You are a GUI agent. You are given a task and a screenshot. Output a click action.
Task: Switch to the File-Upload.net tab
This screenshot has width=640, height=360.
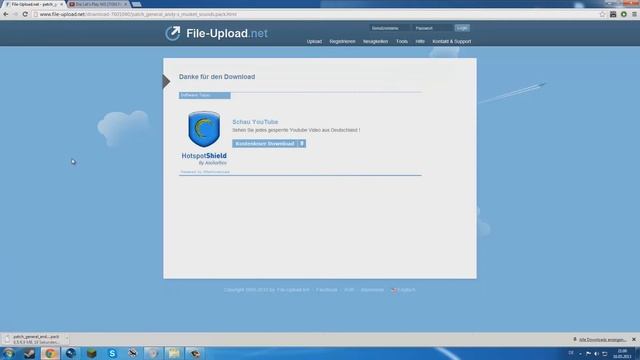click(x=33, y=4)
